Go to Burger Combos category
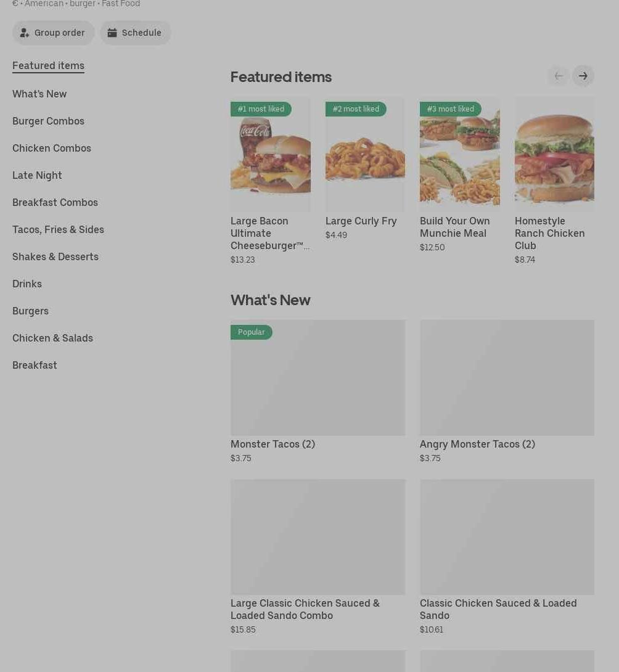Image resolution: width=619 pixels, height=672 pixels. [48, 121]
